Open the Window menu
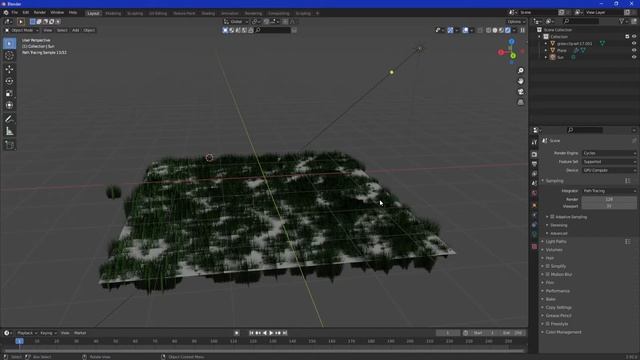 pos(57,13)
